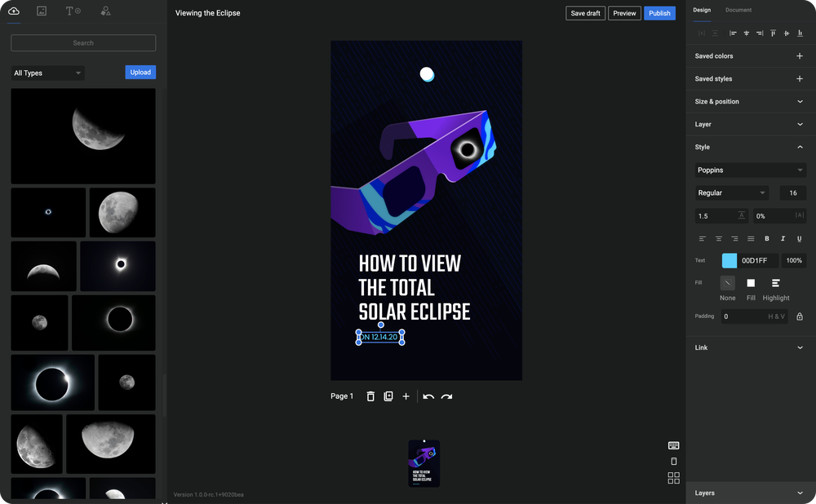Toggle bold formatting on the text
The height and width of the screenshot is (504, 816).
point(766,238)
